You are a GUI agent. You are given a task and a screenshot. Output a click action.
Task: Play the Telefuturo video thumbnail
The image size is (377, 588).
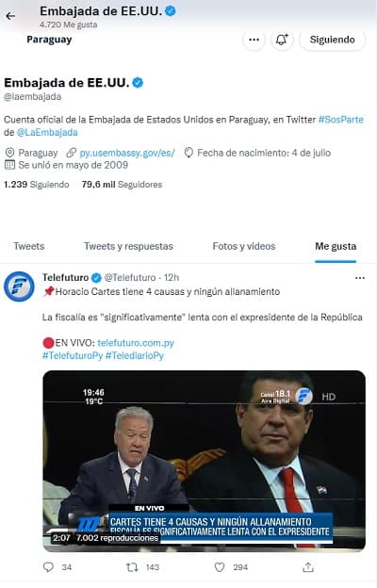205,461
